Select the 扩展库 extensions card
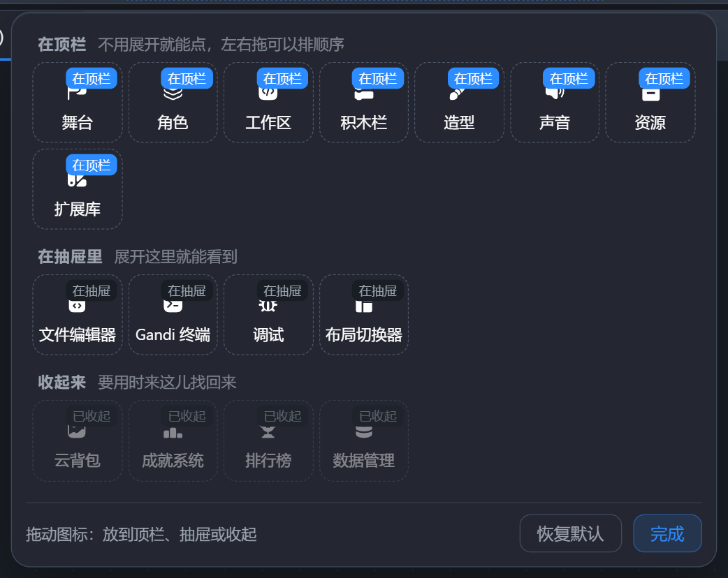 tap(78, 188)
